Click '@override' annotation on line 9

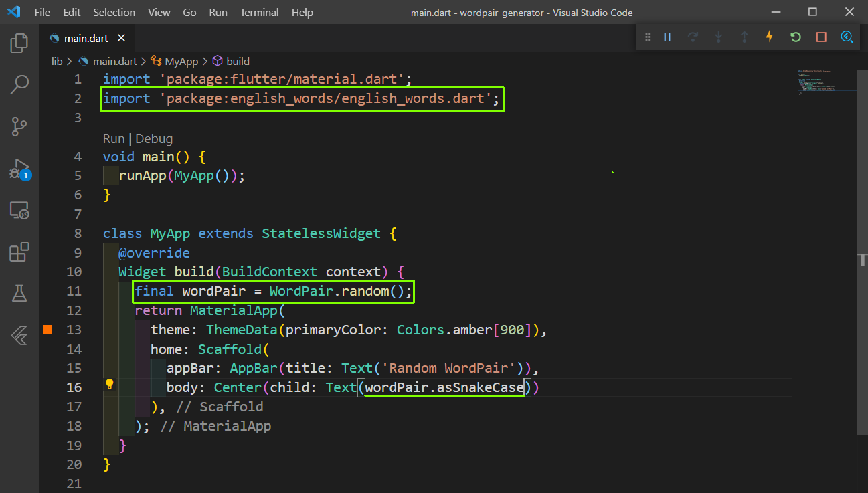click(x=154, y=253)
